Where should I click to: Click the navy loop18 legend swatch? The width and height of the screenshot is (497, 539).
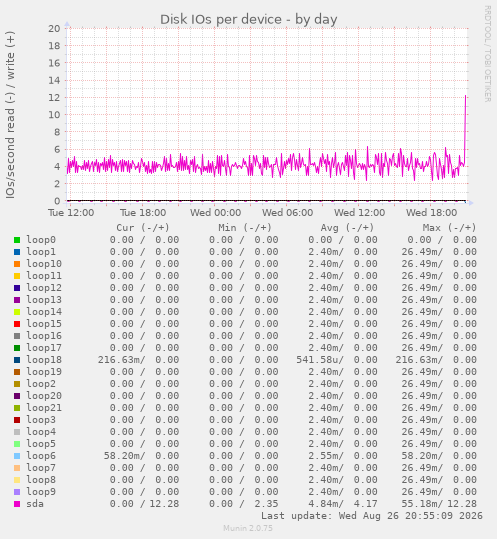tap(17, 360)
